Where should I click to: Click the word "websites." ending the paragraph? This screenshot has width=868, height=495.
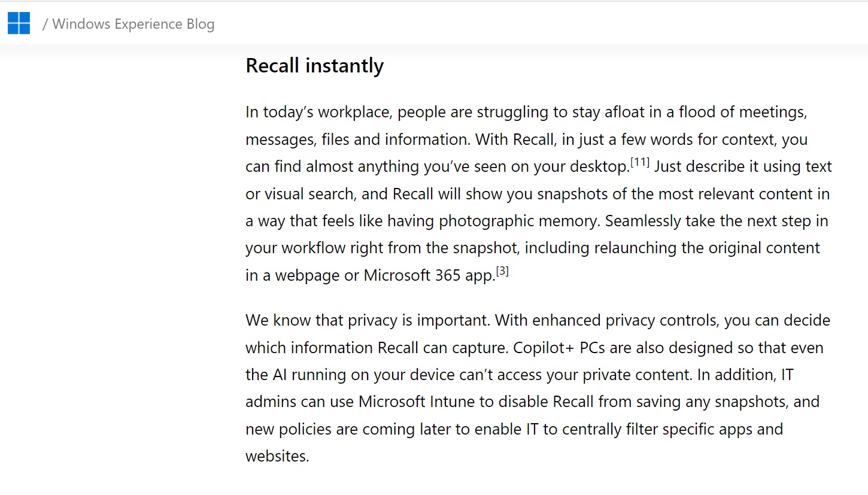click(x=277, y=455)
